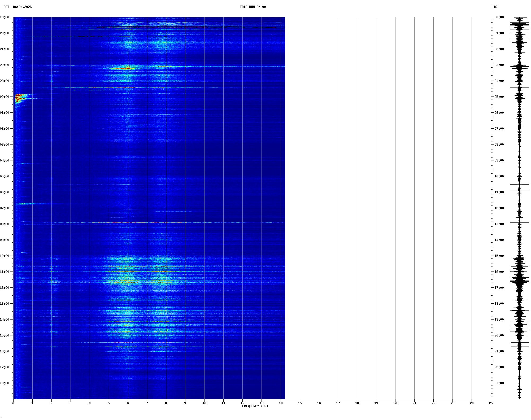Click the FREQUENCY (HZ) axis label

pos(255,406)
